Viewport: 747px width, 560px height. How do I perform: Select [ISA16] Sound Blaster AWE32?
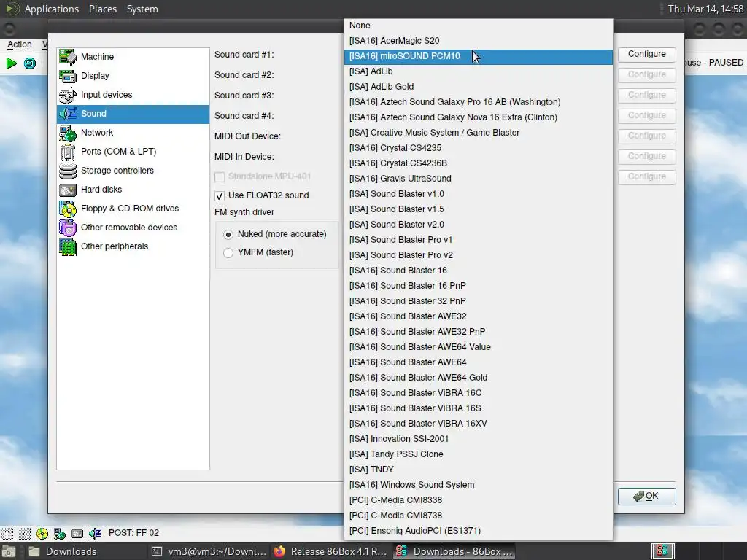479,316
